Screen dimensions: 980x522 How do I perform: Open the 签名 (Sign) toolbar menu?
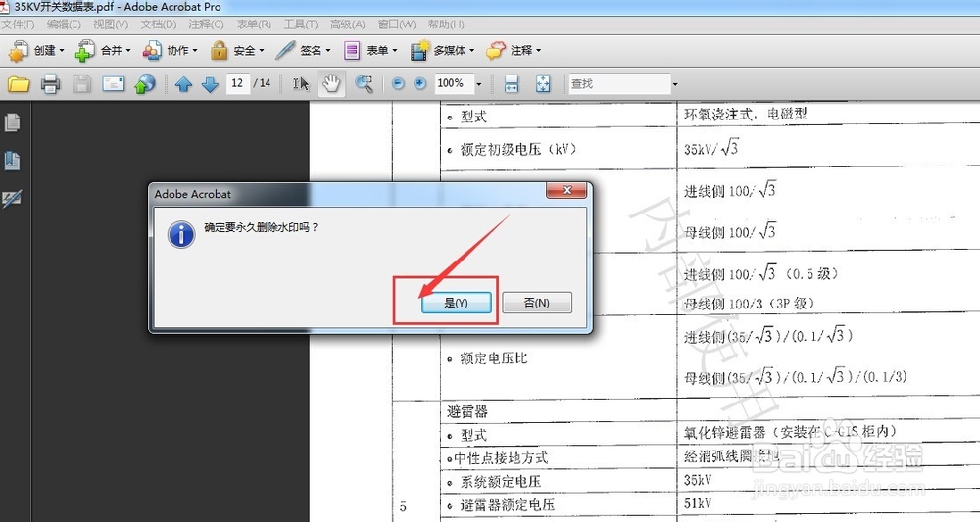click(303, 51)
